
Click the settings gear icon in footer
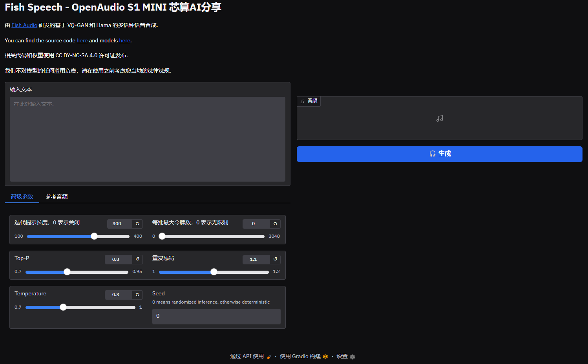click(x=352, y=357)
